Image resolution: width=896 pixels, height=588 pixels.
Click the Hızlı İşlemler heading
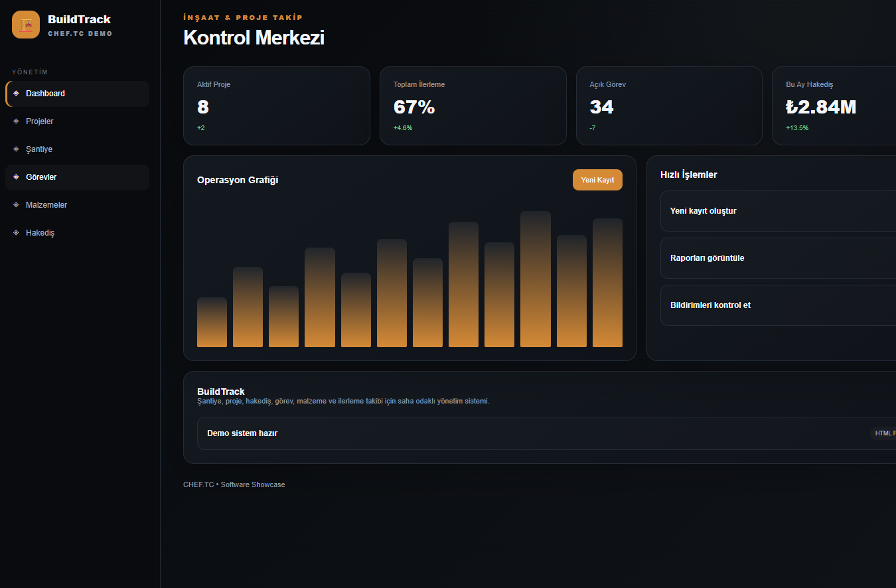689,175
